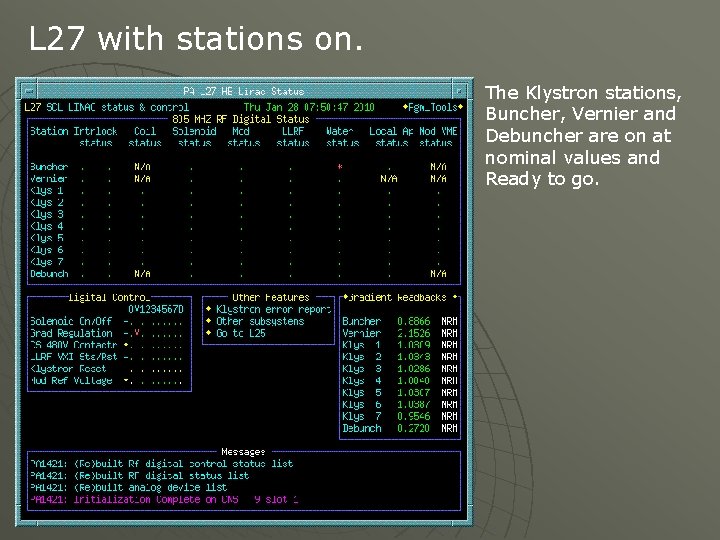
Task: Click the Water status column header
Action: [342, 137]
